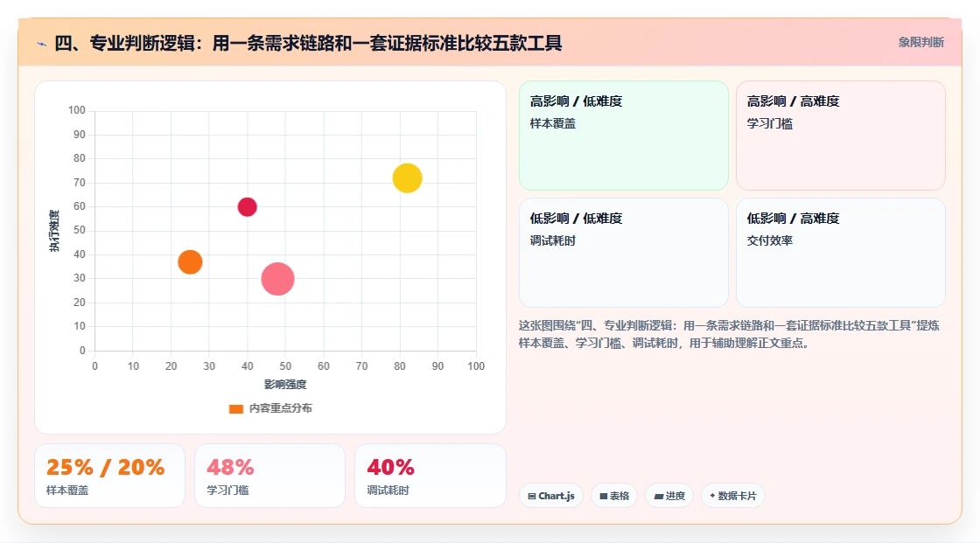Open the 高影响 / 高难度 quadrant card
980x543 pixels.
[841, 135]
